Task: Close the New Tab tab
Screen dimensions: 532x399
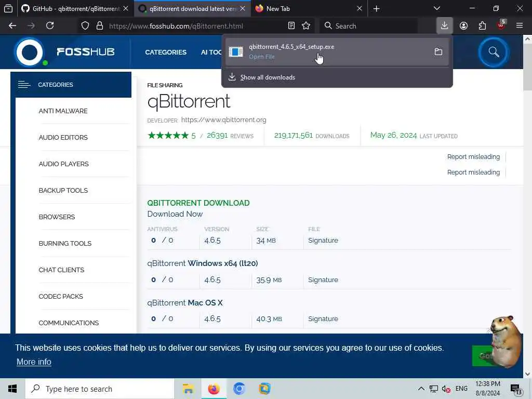Action: [x=360, y=9]
